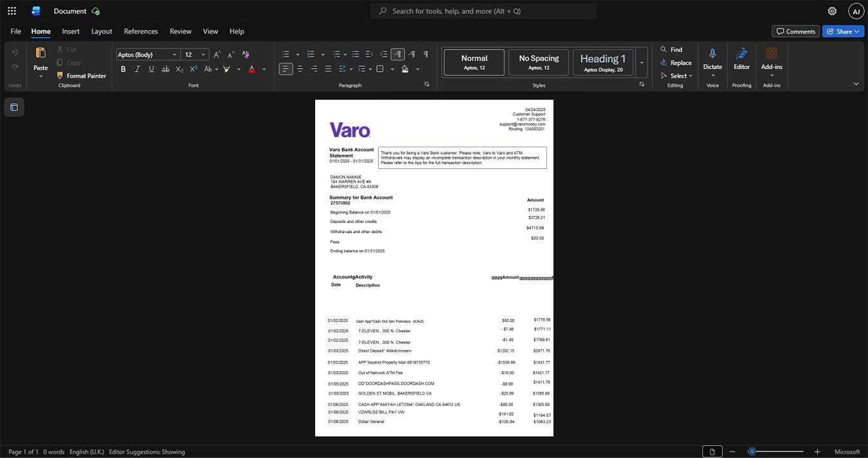868x458 pixels.
Task: Click the Comments button
Action: pos(796,31)
